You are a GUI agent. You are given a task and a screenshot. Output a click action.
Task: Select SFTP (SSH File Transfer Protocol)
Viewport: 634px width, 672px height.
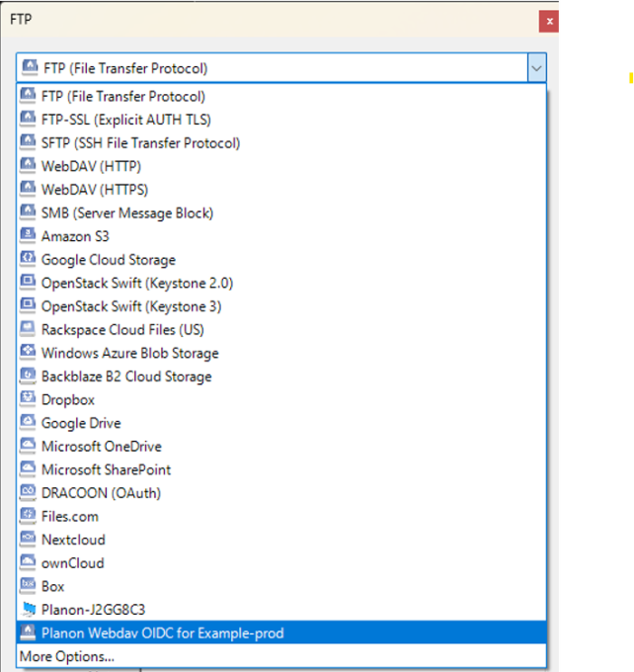[281, 142]
